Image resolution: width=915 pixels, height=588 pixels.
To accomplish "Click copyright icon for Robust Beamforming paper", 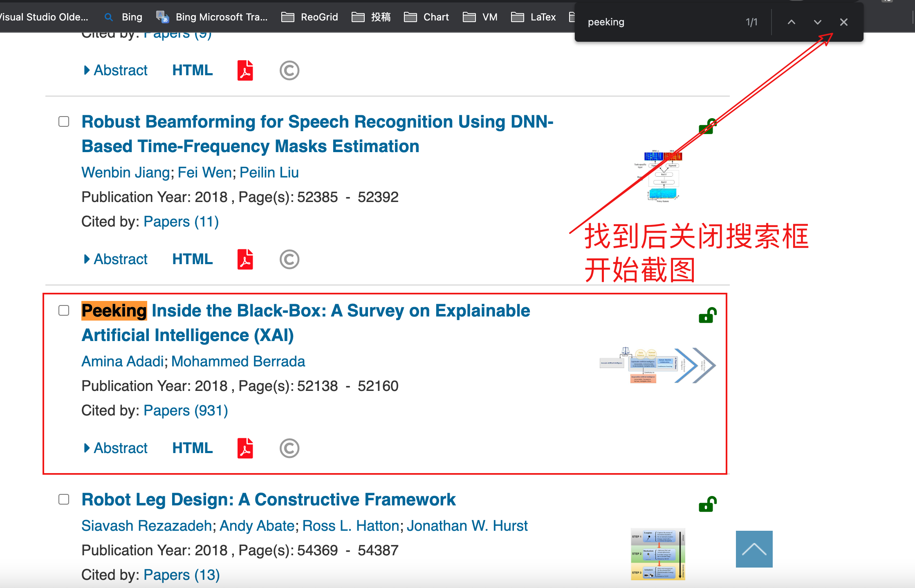I will point(289,259).
